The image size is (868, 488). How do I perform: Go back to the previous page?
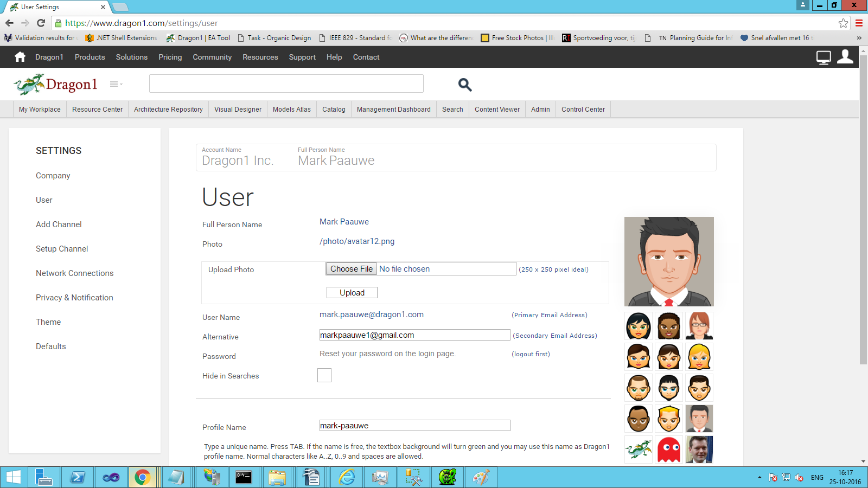tap(9, 23)
